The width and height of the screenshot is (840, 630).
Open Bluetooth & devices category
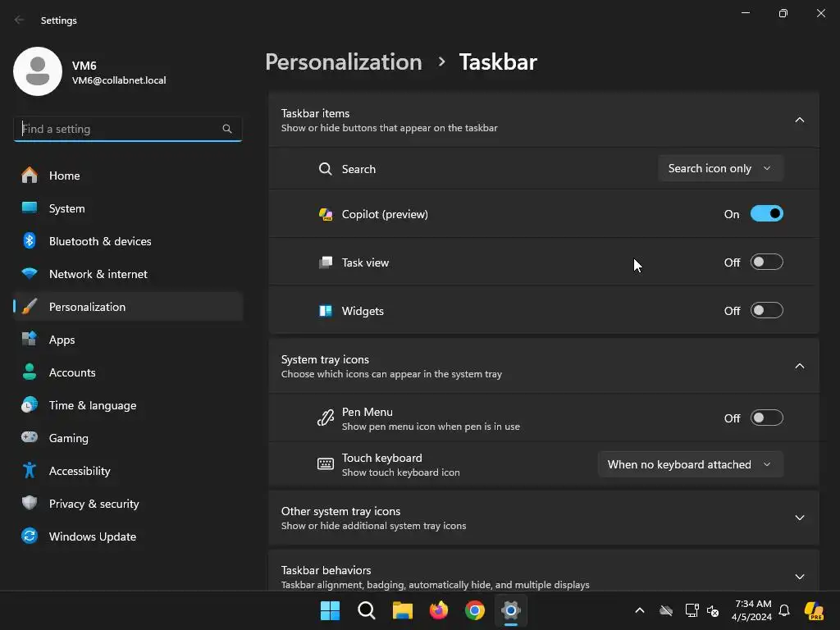(128, 240)
